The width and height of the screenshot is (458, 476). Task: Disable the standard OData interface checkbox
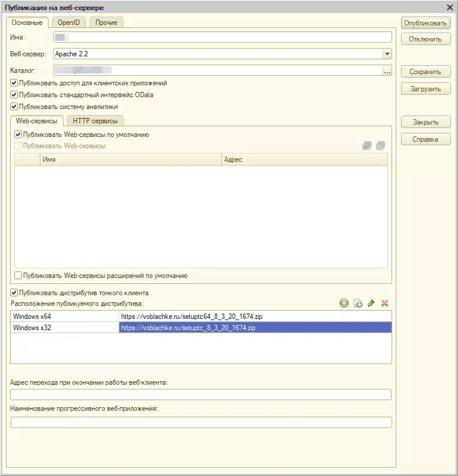coord(14,95)
